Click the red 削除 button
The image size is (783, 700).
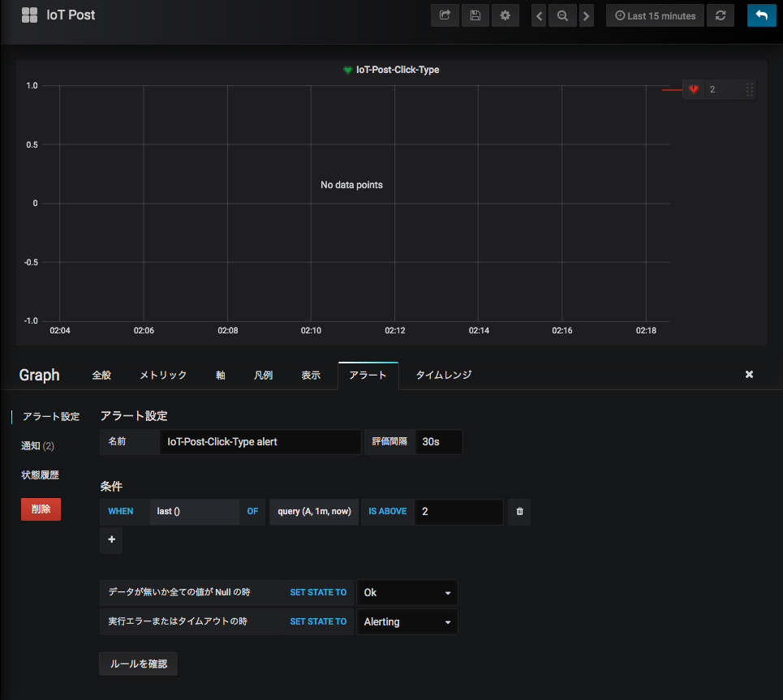pyautogui.click(x=41, y=509)
